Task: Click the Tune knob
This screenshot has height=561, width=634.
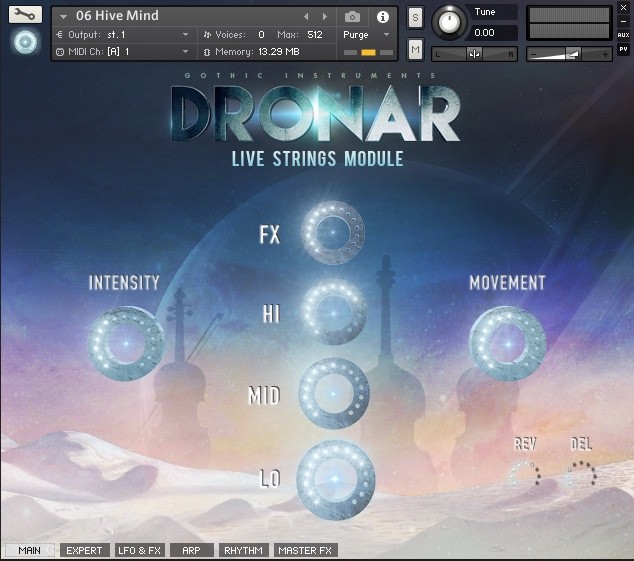Action: click(x=451, y=20)
